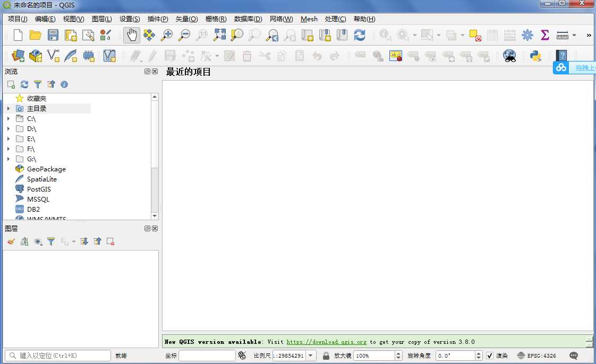Open the 矢量(O) menu
The width and height of the screenshot is (596, 364).
click(186, 19)
